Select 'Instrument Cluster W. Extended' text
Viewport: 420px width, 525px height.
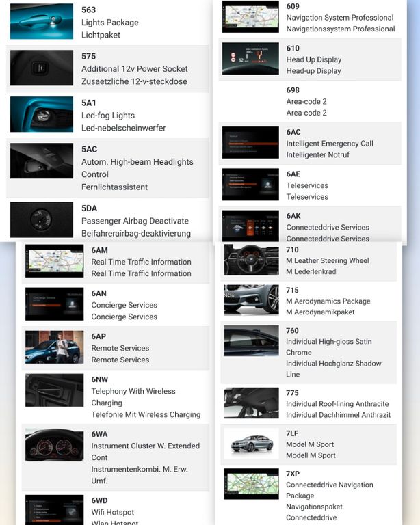pyautogui.click(x=146, y=446)
